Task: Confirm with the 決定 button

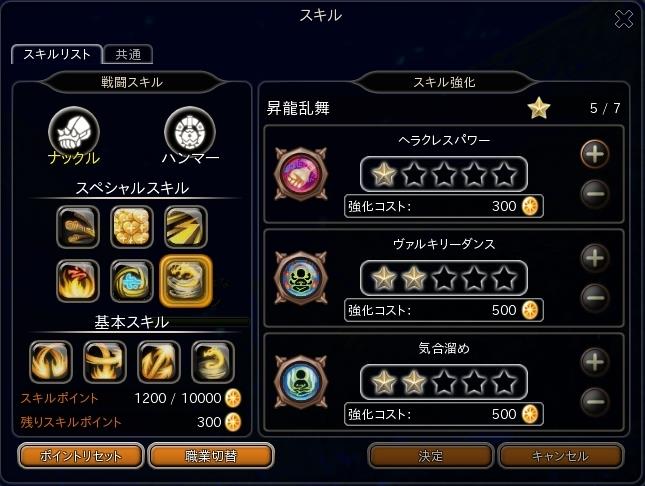Action: click(430, 456)
